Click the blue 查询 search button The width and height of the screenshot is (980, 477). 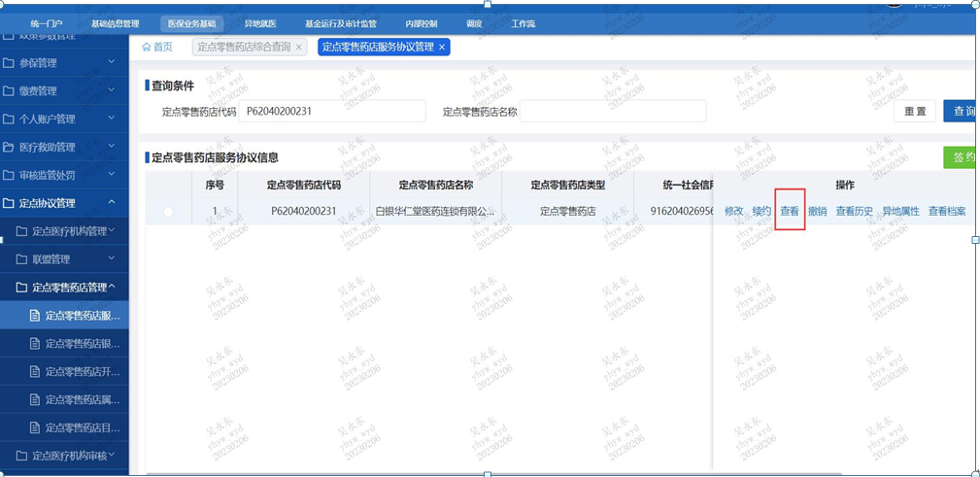coord(962,112)
